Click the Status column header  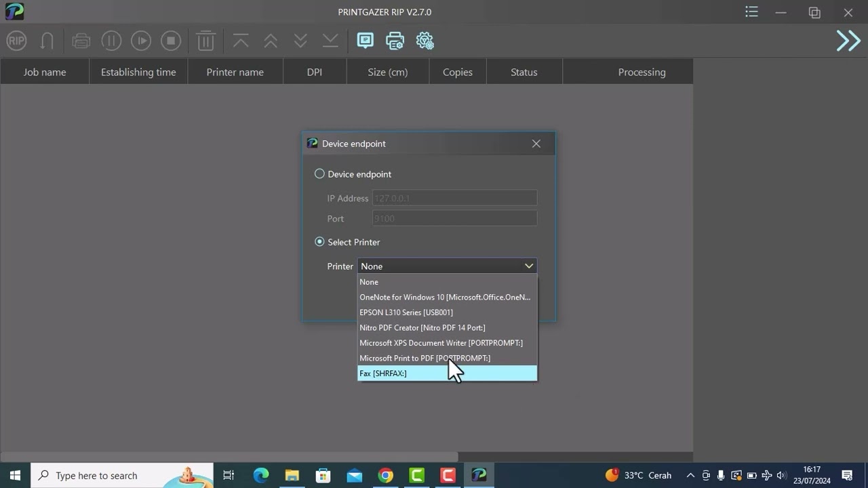click(524, 72)
